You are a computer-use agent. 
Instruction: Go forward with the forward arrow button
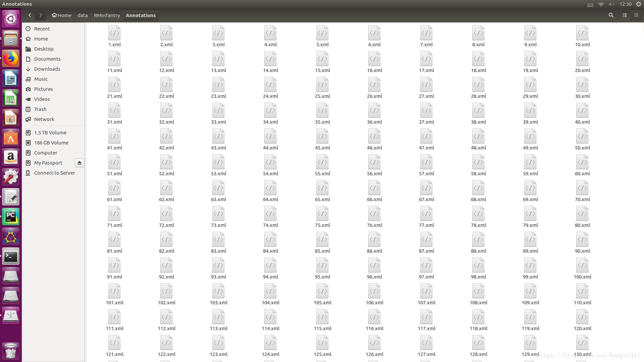(41, 15)
